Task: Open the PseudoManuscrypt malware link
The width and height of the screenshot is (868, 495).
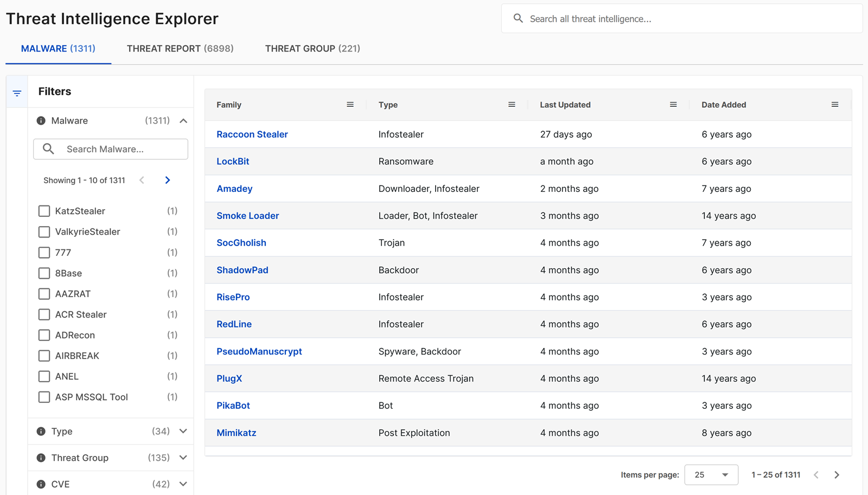Action: (259, 351)
